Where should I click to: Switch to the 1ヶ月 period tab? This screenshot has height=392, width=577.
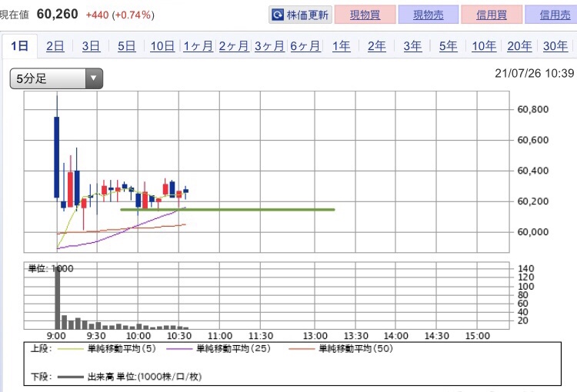coord(198,46)
